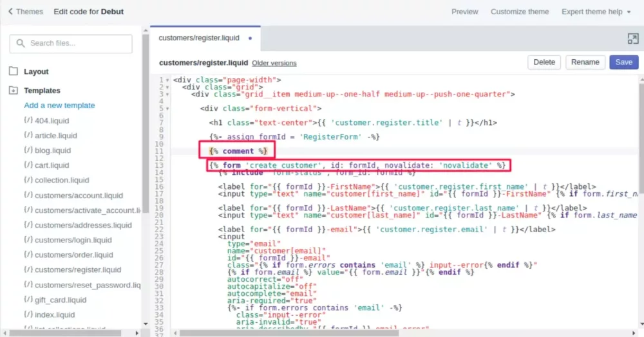Viewport: 644px width, 337px height.
Task: Collapse the code fold arrow on line 1
Action: pos(167,80)
